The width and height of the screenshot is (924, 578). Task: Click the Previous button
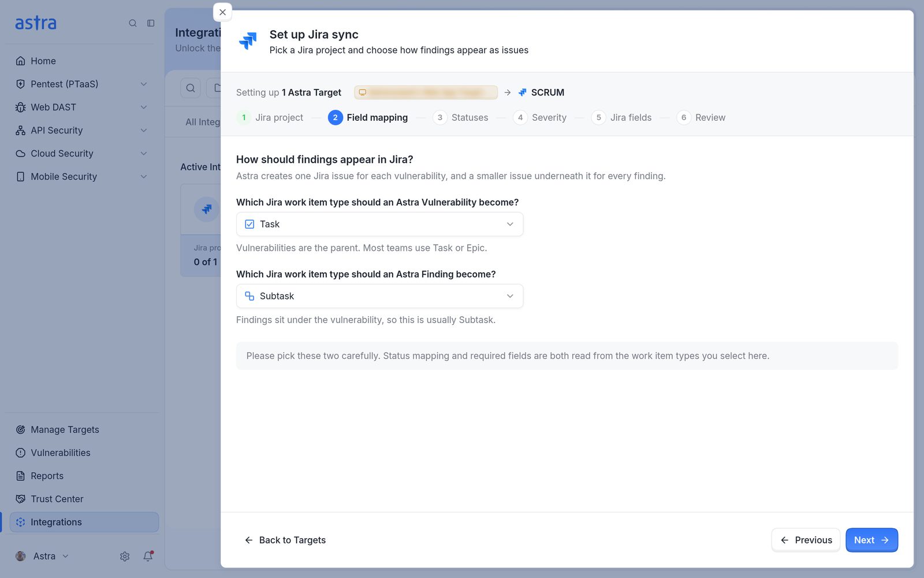click(x=806, y=540)
